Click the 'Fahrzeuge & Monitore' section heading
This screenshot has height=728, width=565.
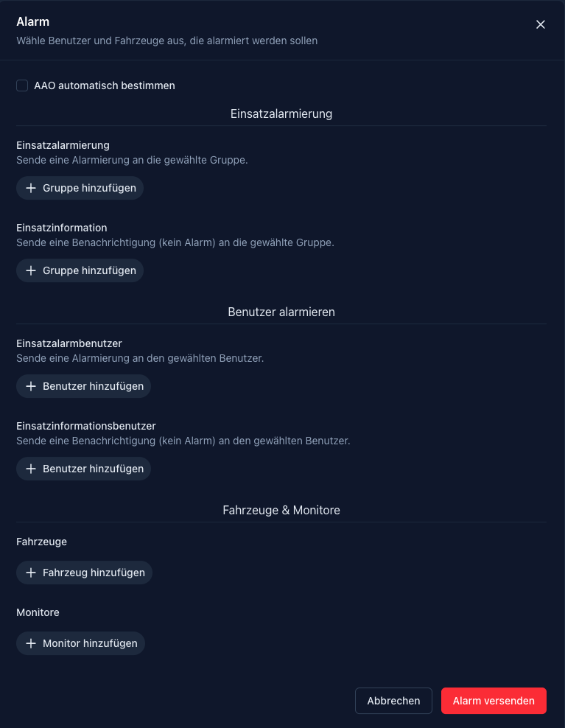[x=281, y=510]
